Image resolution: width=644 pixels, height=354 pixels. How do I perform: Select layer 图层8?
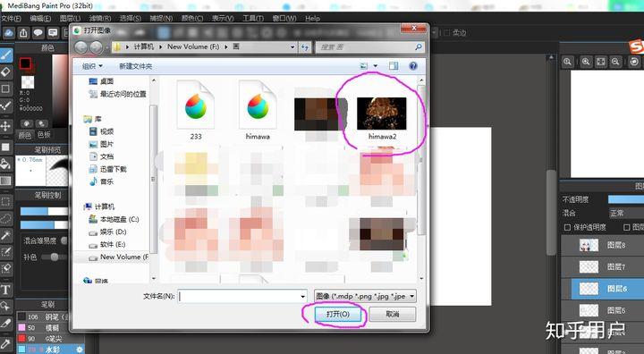pyautogui.click(x=603, y=245)
